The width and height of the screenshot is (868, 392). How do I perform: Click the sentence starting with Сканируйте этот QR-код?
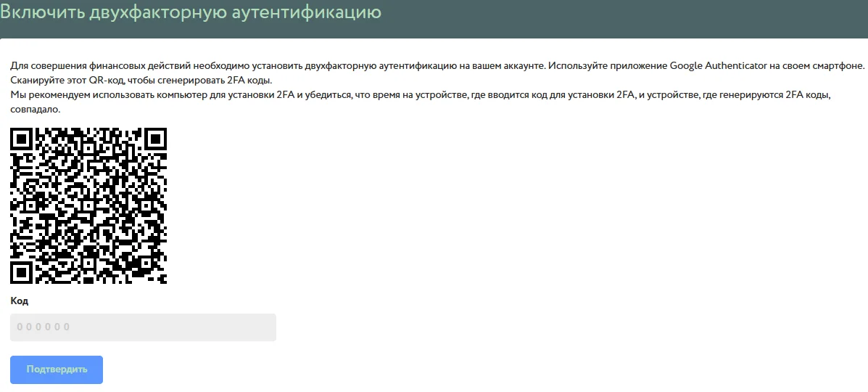141,80
